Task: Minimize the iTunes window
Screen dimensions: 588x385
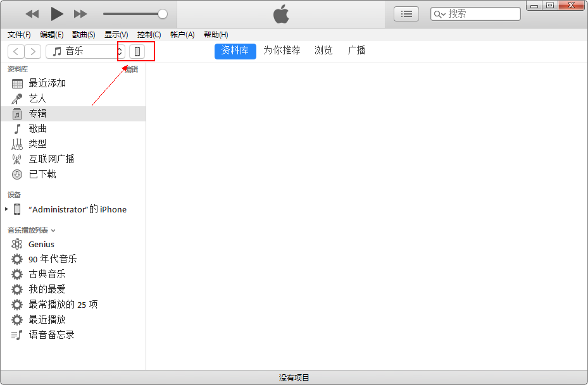Action: click(534, 5)
